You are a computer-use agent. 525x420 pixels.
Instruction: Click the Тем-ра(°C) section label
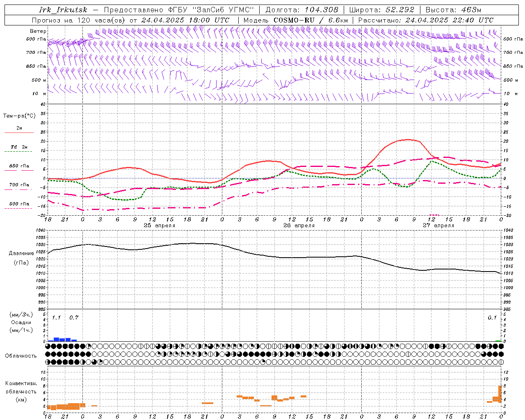pos(19,116)
